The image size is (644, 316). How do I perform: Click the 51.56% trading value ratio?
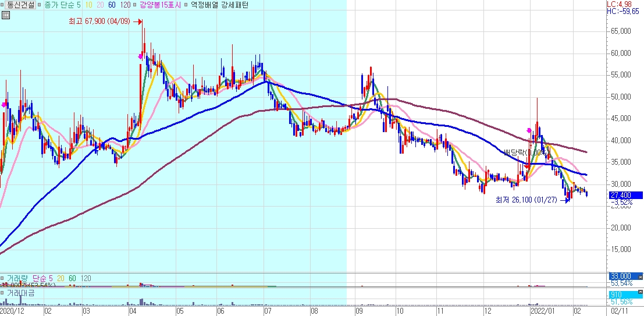[x=621, y=302]
